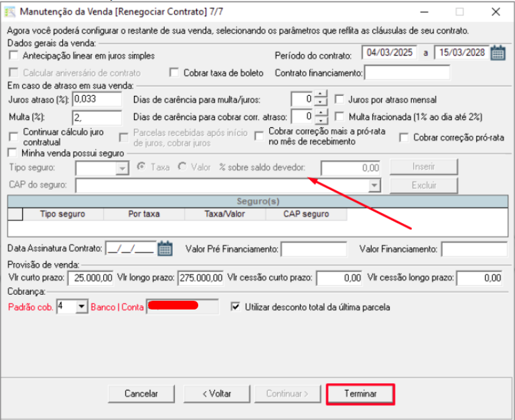Decrease dias de carência para cobrar corr. atraso
515x420 pixels.
point(321,121)
